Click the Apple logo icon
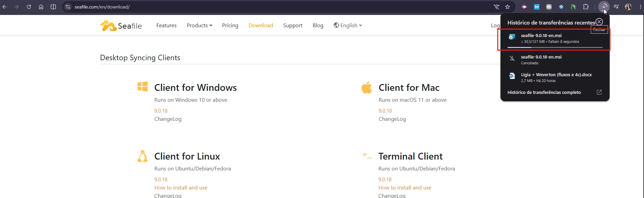This screenshot has width=644, height=198. click(367, 87)
